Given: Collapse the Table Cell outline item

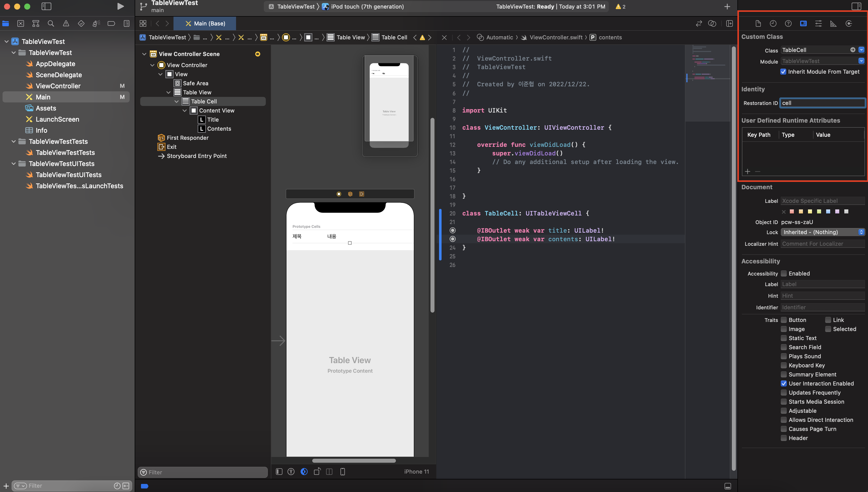Looking at the screenshot, I should coord(177,101).
